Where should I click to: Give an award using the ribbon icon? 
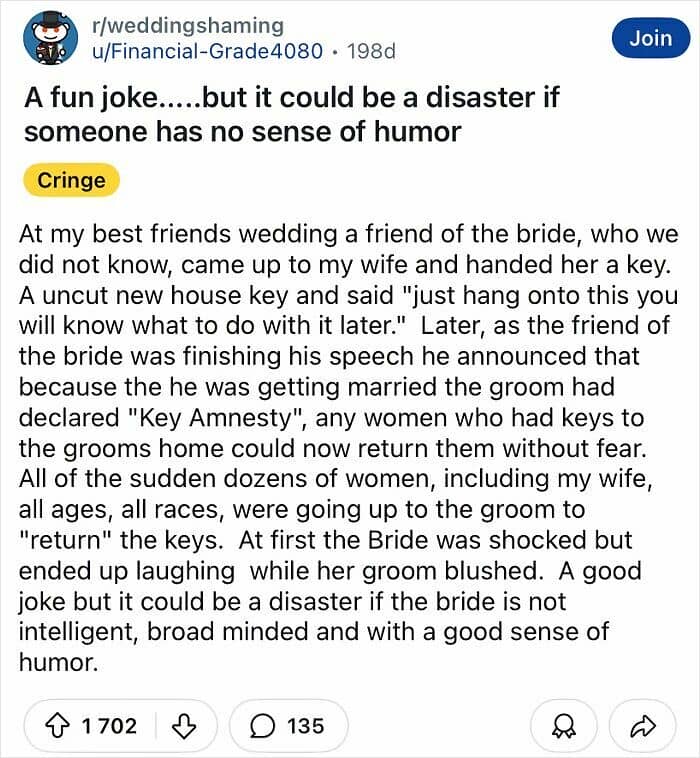click(564, 726)
